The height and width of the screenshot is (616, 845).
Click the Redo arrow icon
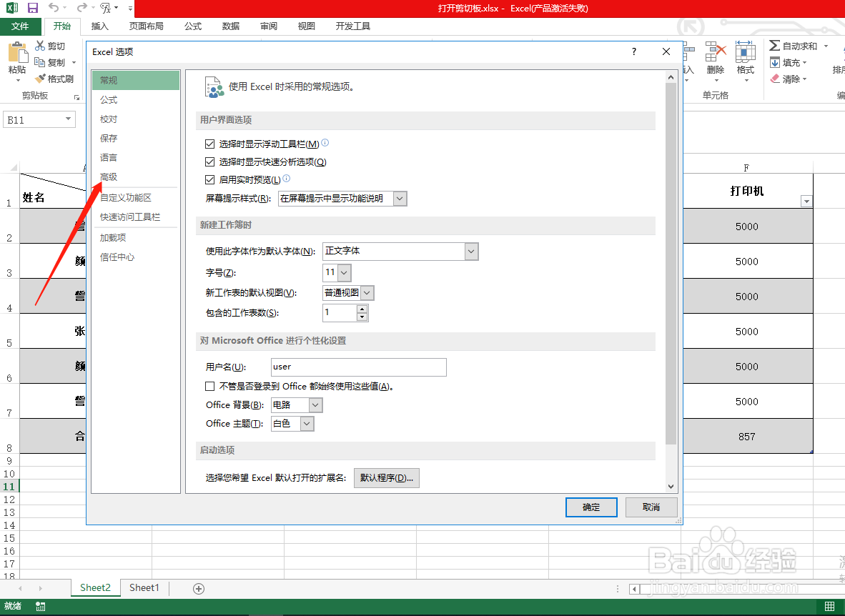[x=81, y=8]
